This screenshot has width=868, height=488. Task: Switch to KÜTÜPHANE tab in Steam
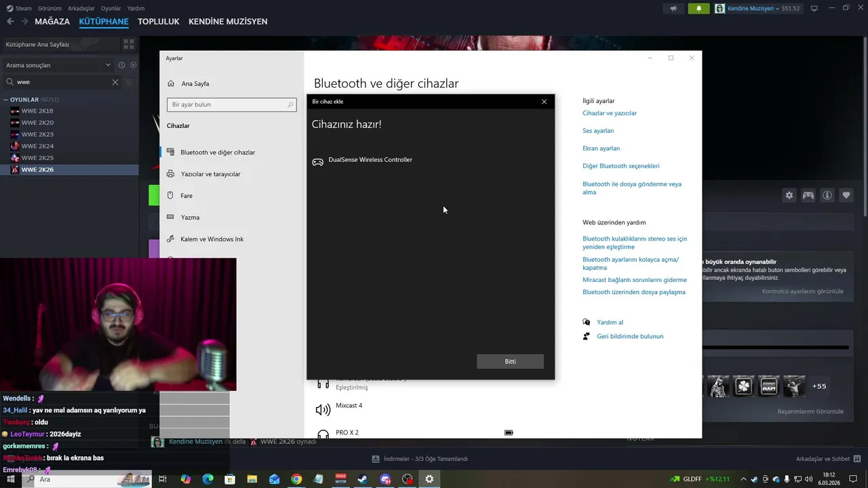coord(104,22)
